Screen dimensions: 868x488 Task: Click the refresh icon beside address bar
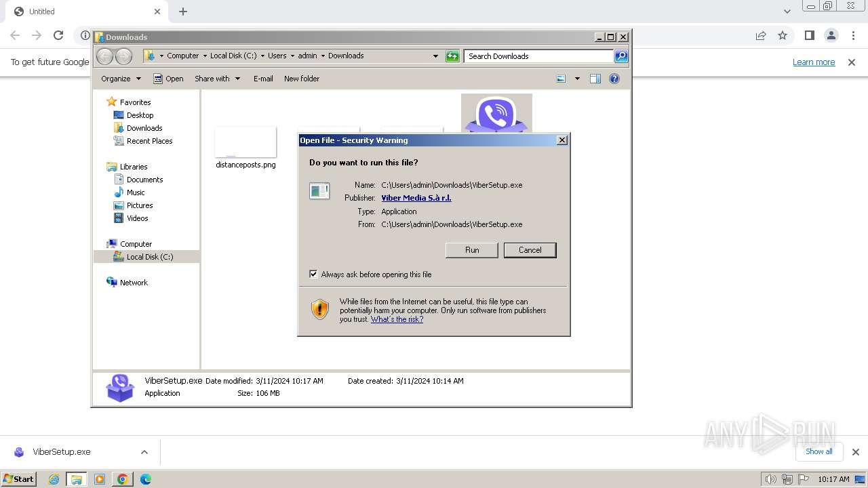pos(452,56)
